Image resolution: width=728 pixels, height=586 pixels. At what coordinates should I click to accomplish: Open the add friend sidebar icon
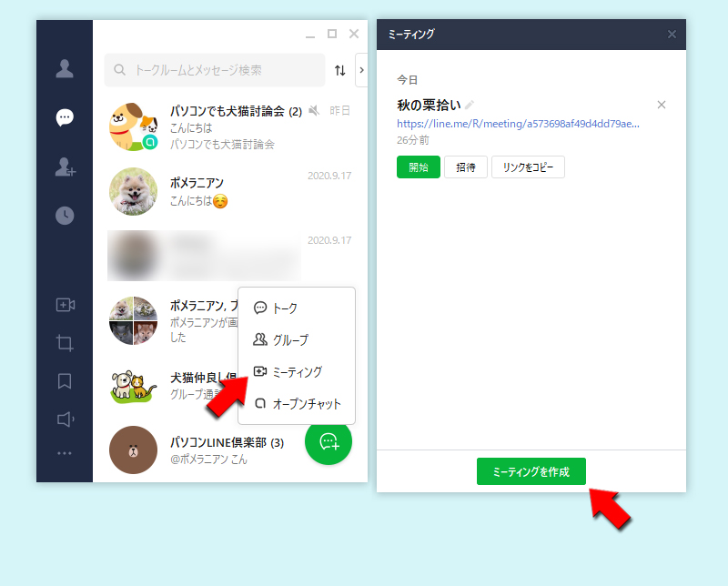(x=65, y=167)
